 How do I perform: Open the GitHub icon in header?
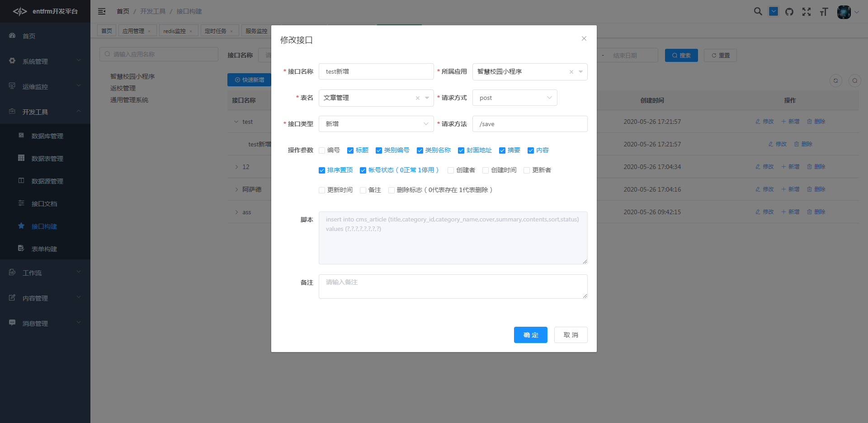point(789,12)
